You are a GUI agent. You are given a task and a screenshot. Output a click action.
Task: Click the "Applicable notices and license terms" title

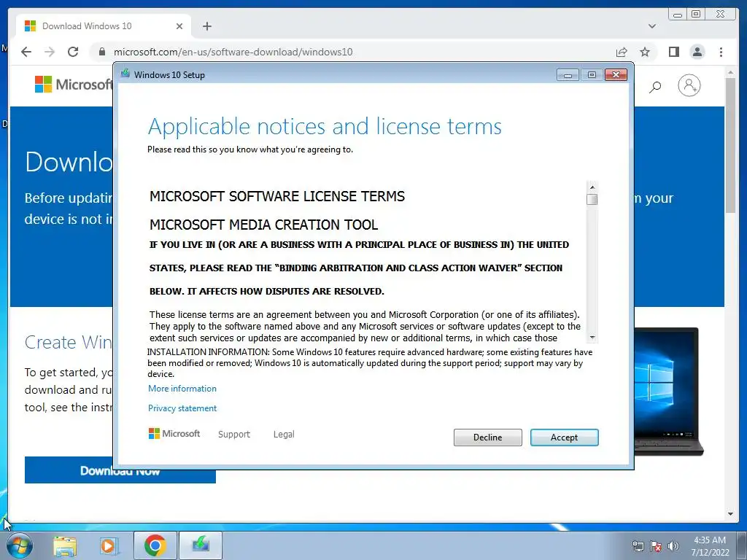click(325, 127)
